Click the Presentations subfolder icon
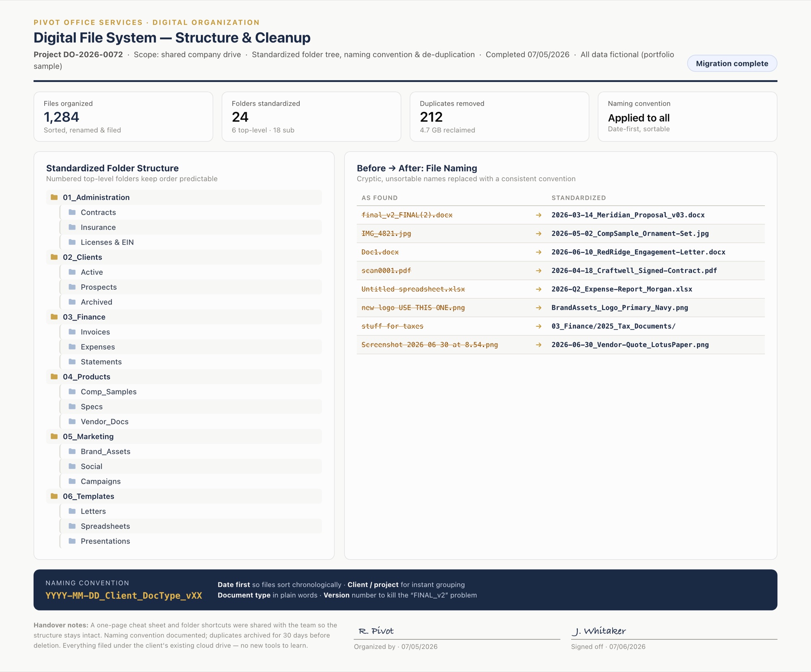811x672 pixels. pos(72,541)
